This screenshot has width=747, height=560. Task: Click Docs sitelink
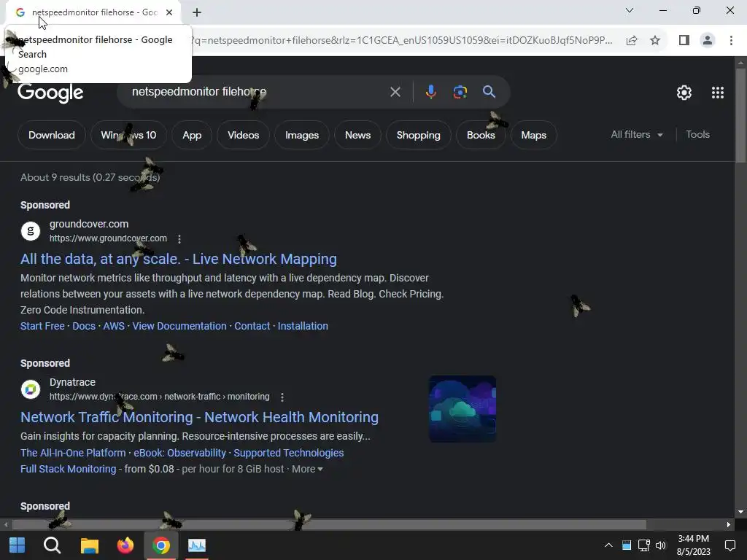(x=84, y=326)
